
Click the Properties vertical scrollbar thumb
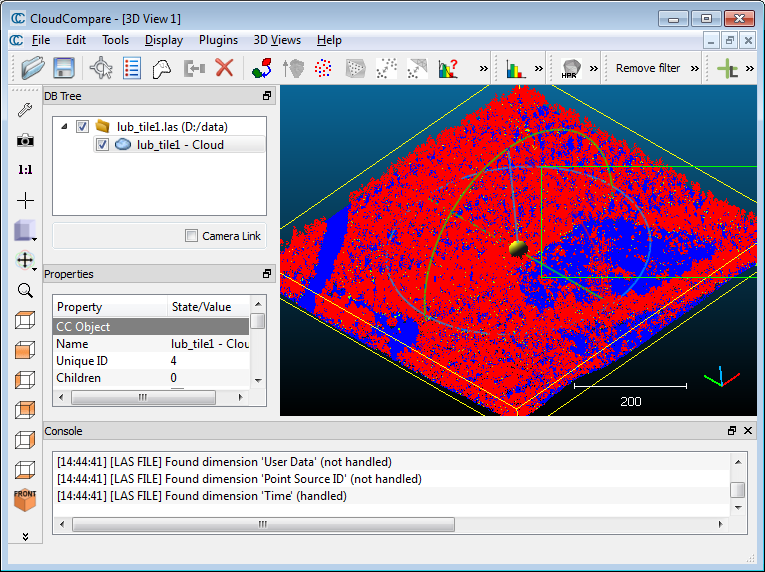point(258,321)
